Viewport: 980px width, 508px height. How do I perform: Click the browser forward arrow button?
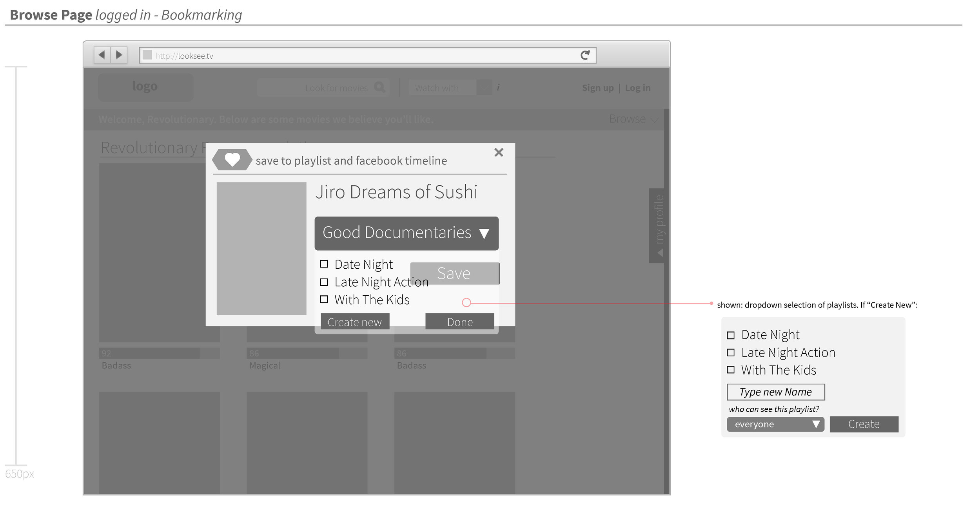point(119,55)
